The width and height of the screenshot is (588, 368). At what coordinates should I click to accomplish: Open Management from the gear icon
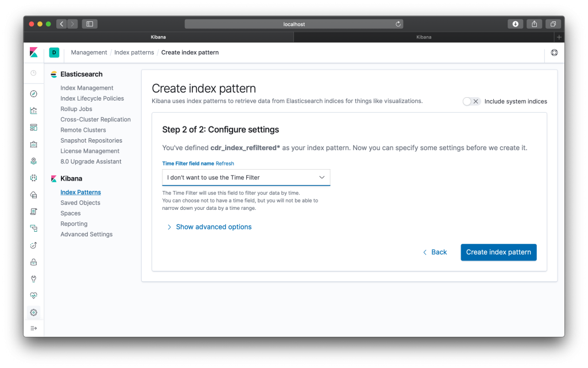[34, 312]
